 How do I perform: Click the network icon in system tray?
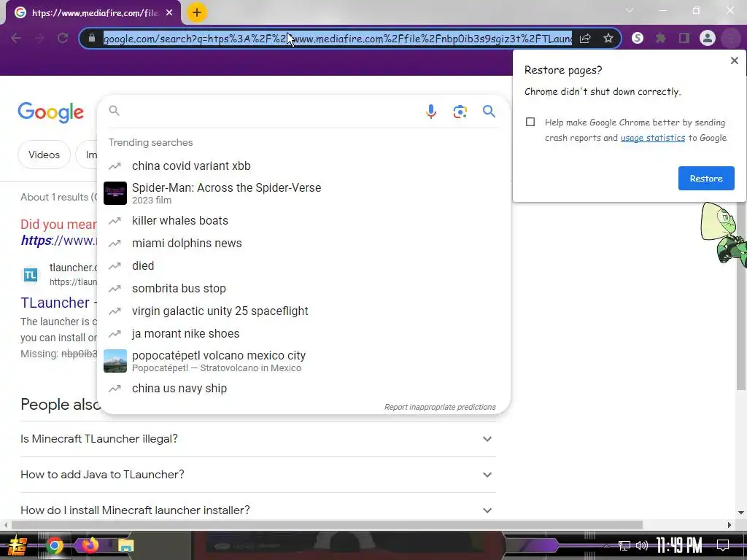click(624, 545)
